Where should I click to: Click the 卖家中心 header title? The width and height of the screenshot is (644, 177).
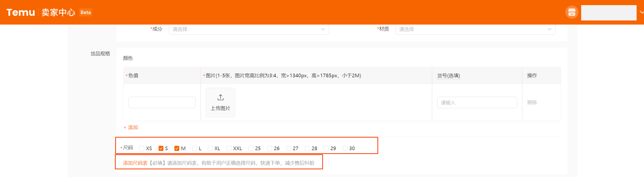click(x=58, y=12)
